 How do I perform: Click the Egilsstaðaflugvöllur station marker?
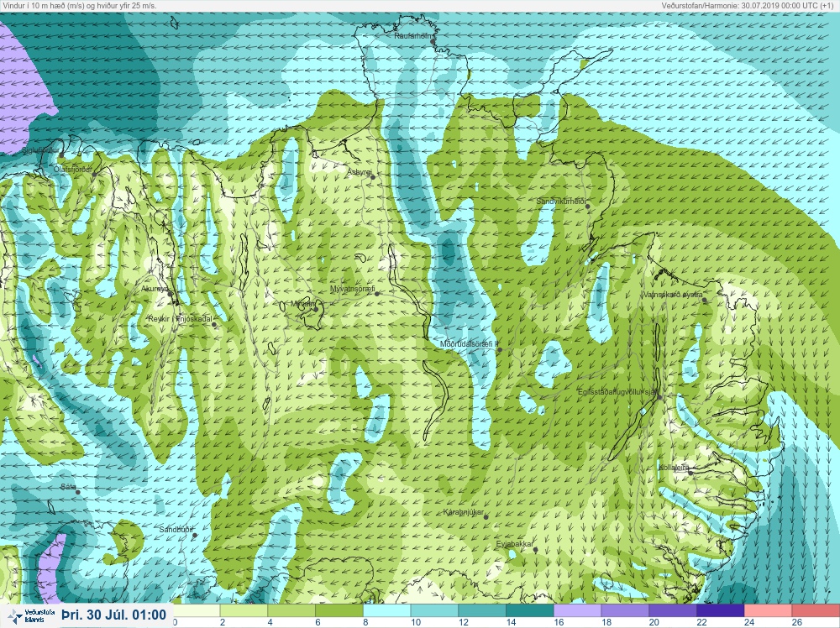(x=660, y=397)
